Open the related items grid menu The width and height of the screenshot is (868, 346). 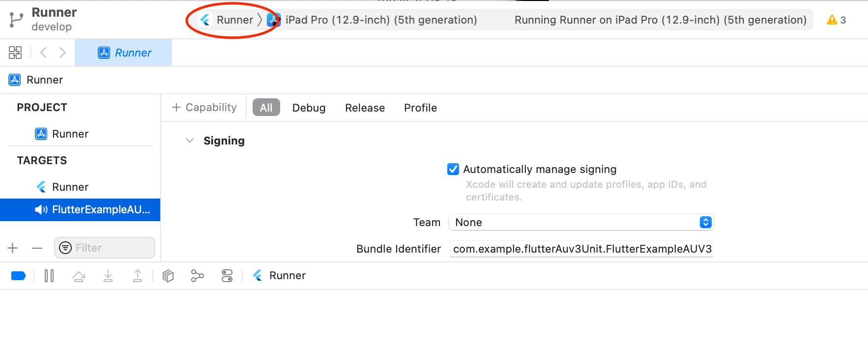(15, 53)
